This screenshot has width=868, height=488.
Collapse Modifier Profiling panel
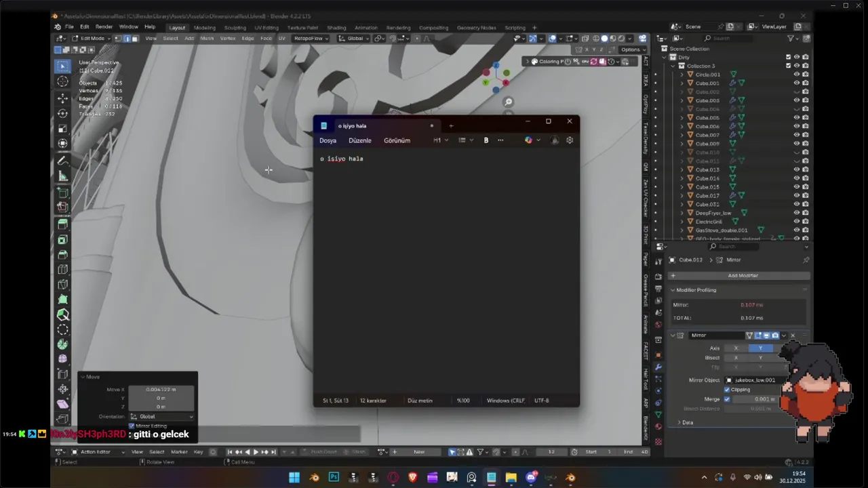[x=673, y=290]
